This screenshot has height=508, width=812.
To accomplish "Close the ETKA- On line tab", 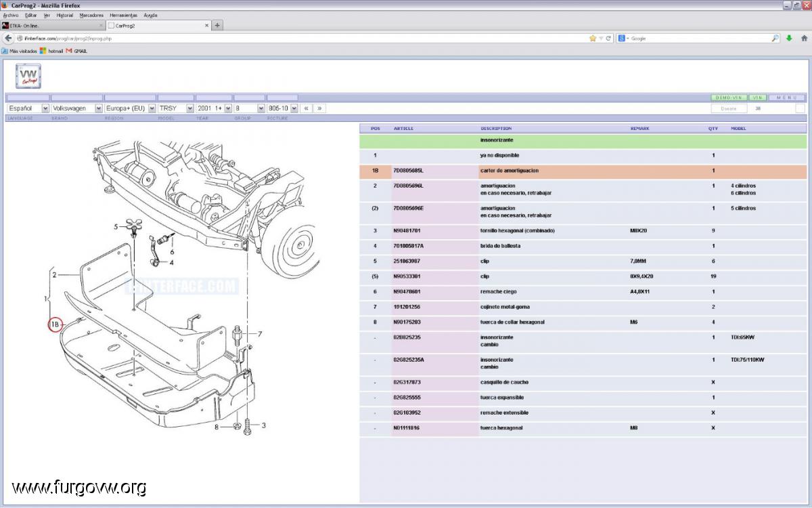I will pyautogui.click(x=101, y=26).
